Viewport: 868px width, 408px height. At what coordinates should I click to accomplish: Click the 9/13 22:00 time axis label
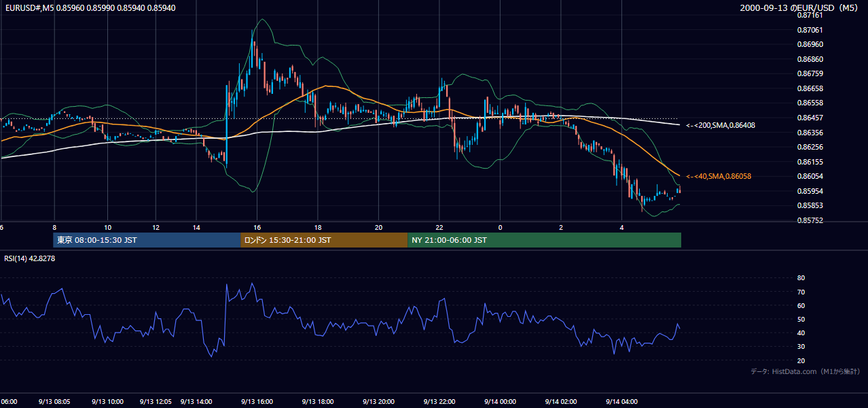point(439,401)
